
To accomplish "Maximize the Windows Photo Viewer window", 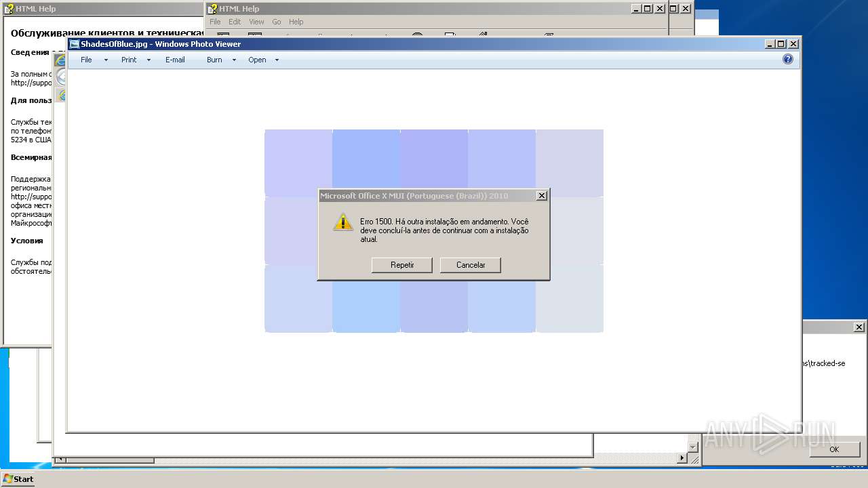I will tap(781, 44).
